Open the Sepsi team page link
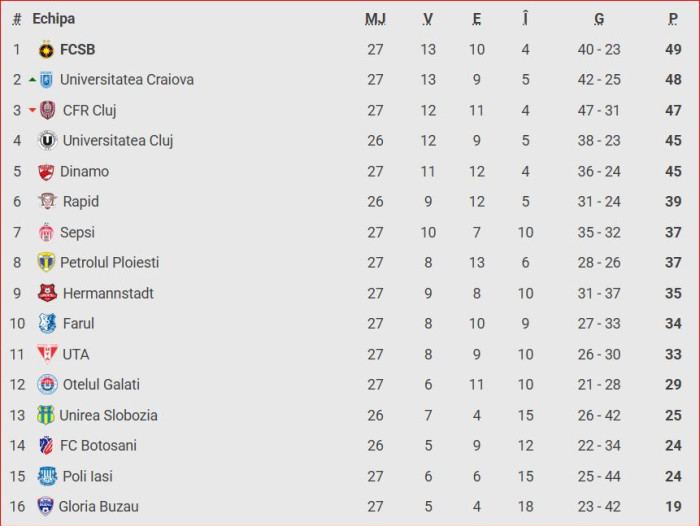700x526 pixels. (77, 233)
